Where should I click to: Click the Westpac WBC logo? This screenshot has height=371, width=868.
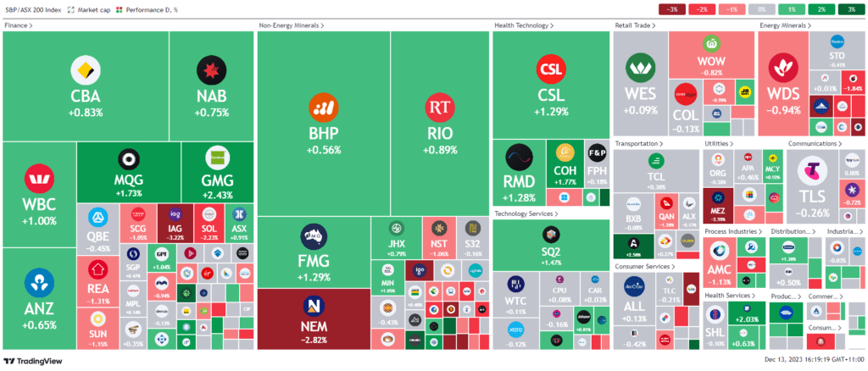pyautogui.click(x=36, y=178)
